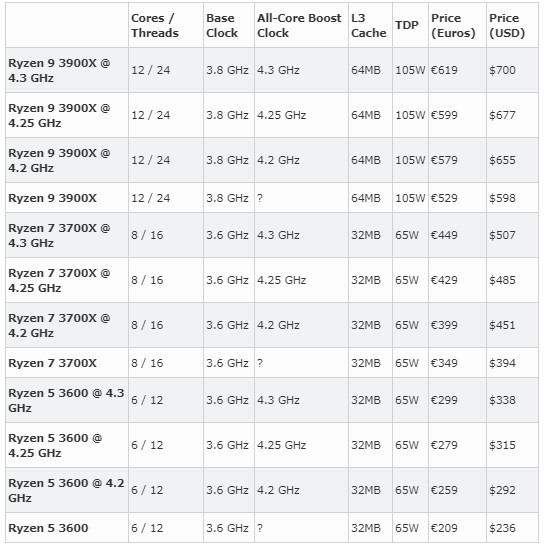Select the Base Clock column header

pos(222,26)
